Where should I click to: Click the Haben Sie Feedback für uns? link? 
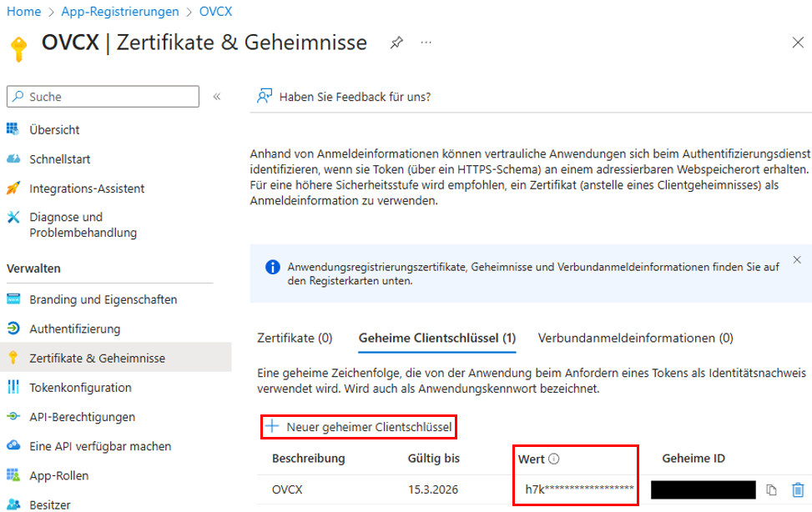[355, 97]
